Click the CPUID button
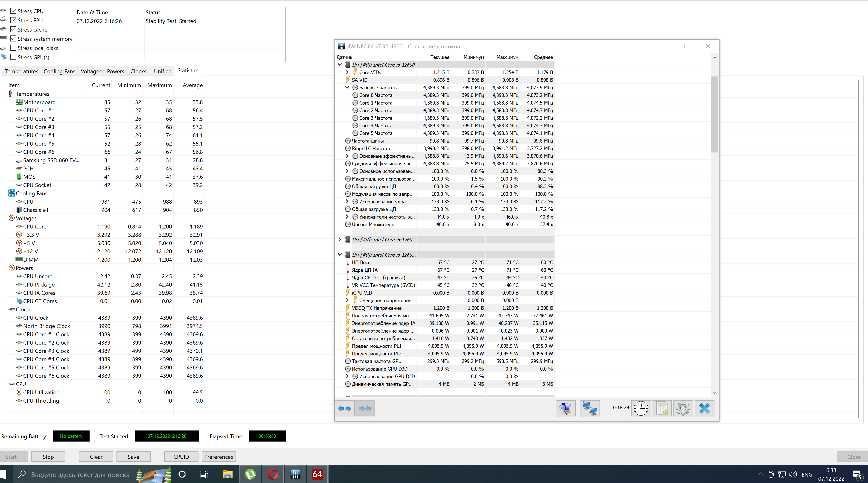This screenshot has width=868, height=483. click(181, 457)
